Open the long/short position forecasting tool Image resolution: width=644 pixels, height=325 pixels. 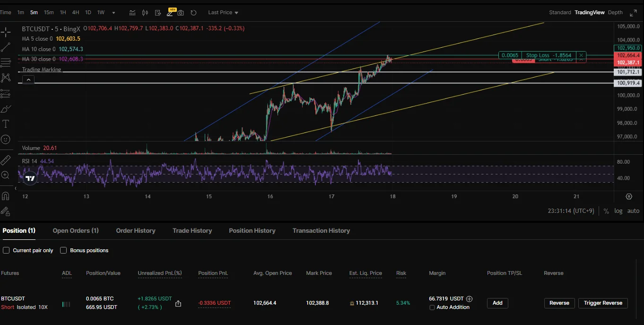coord(6,93)
